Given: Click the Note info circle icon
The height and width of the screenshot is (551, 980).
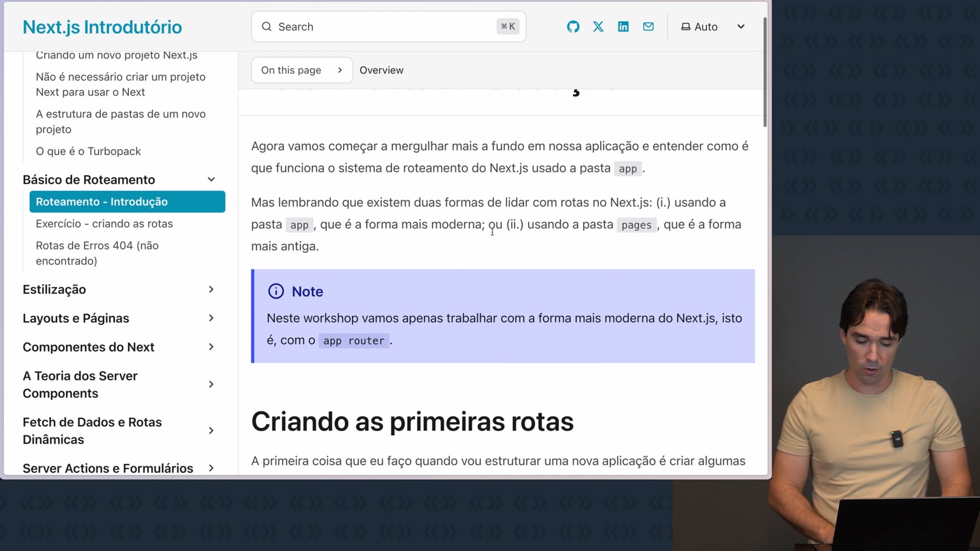Looking at the screenshot, I should point(276,291).
